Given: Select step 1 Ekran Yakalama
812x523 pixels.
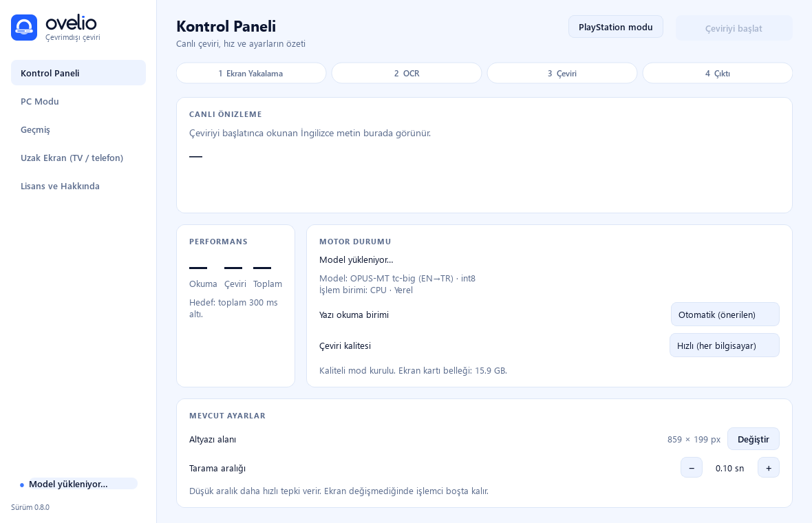Looking at the screenshot, I should [251, 74].
